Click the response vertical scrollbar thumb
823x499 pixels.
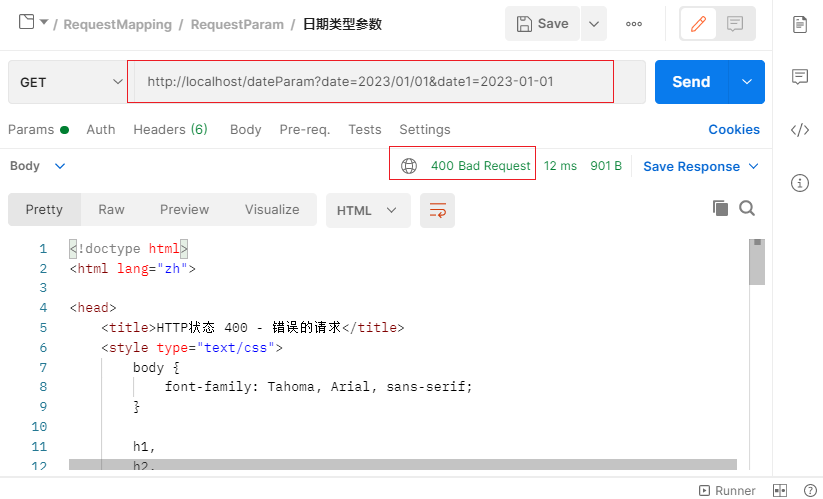click(757, 262)
